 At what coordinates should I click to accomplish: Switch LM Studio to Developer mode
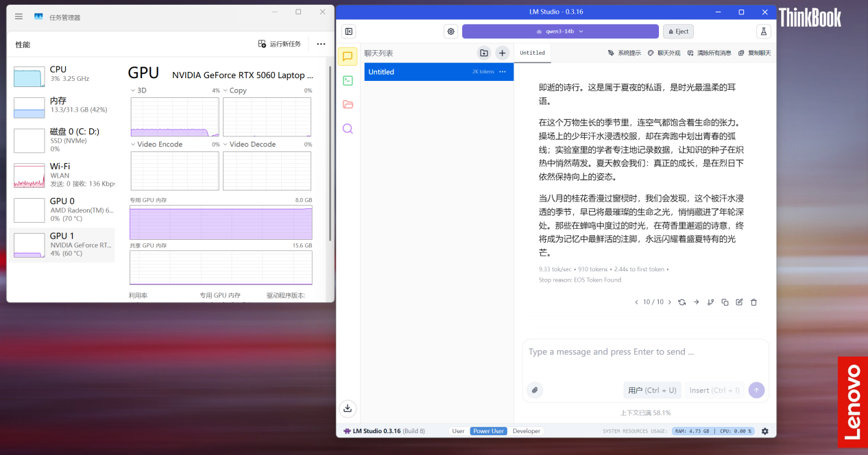(x=526, y=431)
